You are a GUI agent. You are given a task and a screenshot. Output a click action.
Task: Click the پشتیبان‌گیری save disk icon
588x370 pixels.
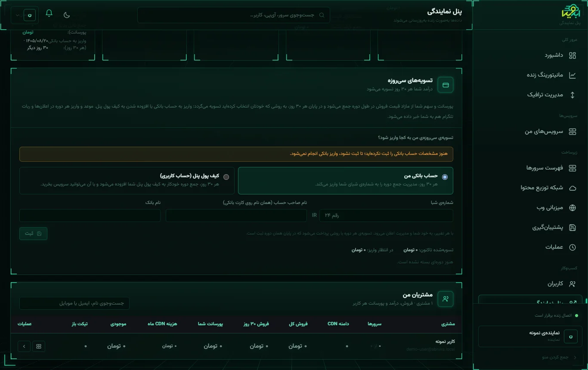[x=572, y=227]
